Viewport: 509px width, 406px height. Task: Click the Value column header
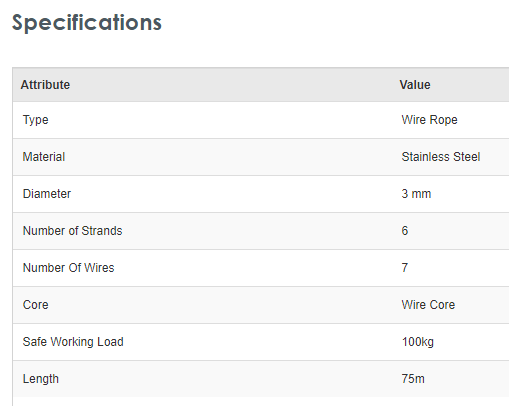pos(415,85)
